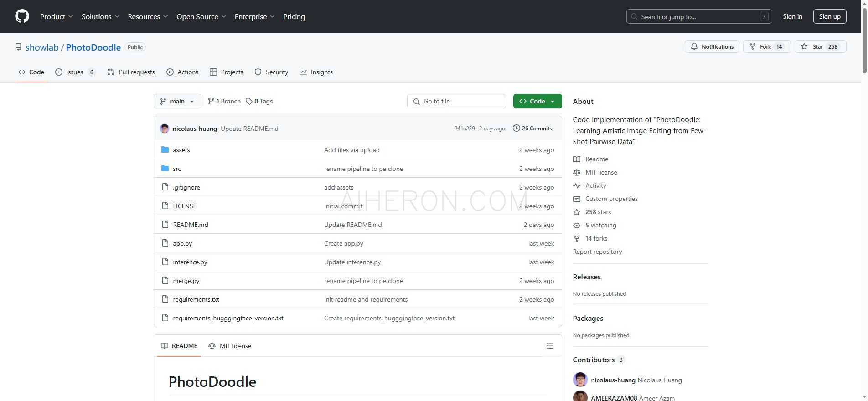Click the commit history clock icon
This screenshot has height=401, width=868.
coord(516,128)
